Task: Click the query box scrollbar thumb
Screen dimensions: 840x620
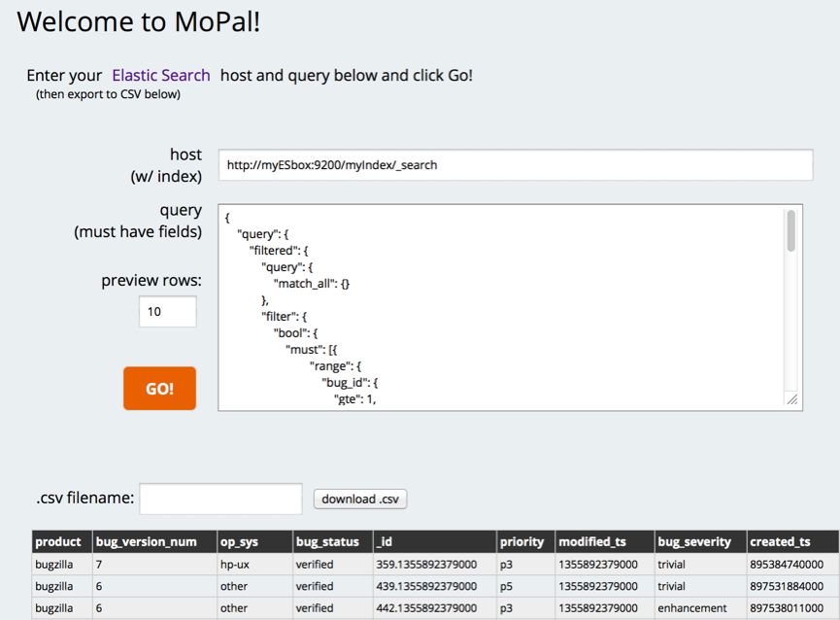Action: [x=790, y=231]
